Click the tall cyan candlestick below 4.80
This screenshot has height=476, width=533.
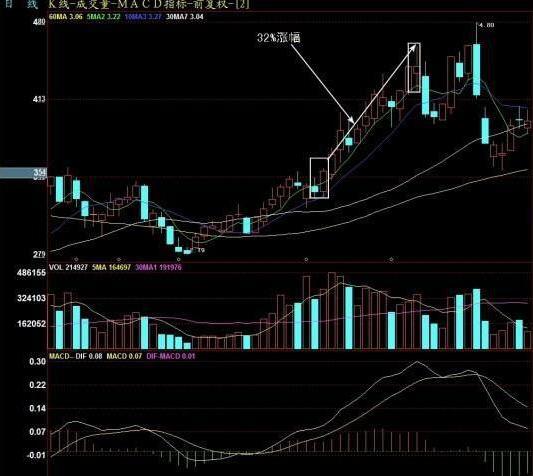[x=477, y=70]
